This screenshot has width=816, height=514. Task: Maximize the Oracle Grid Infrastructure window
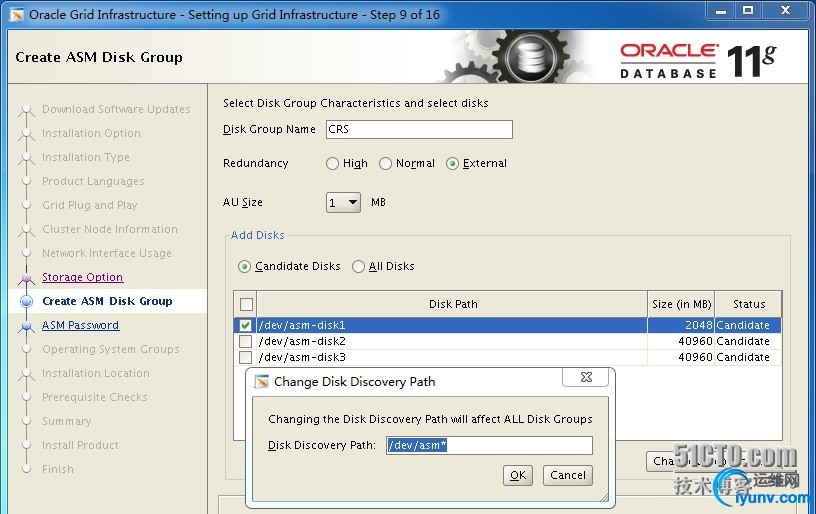click(x=748, y=10)
